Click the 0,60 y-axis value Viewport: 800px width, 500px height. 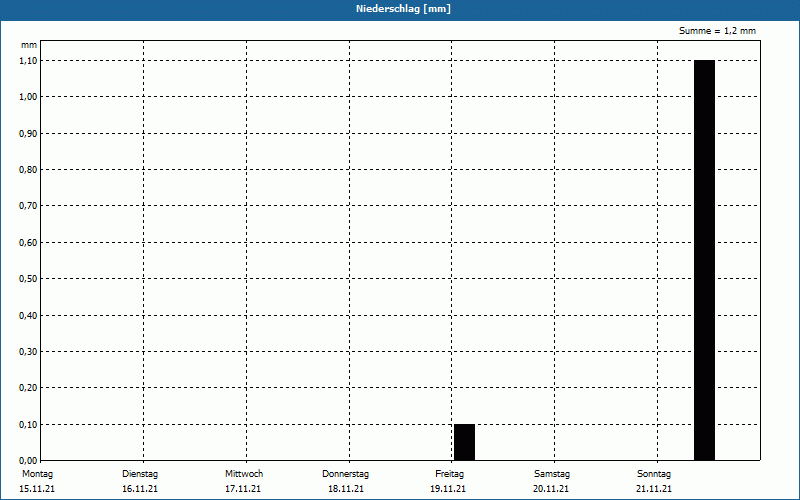28,243
